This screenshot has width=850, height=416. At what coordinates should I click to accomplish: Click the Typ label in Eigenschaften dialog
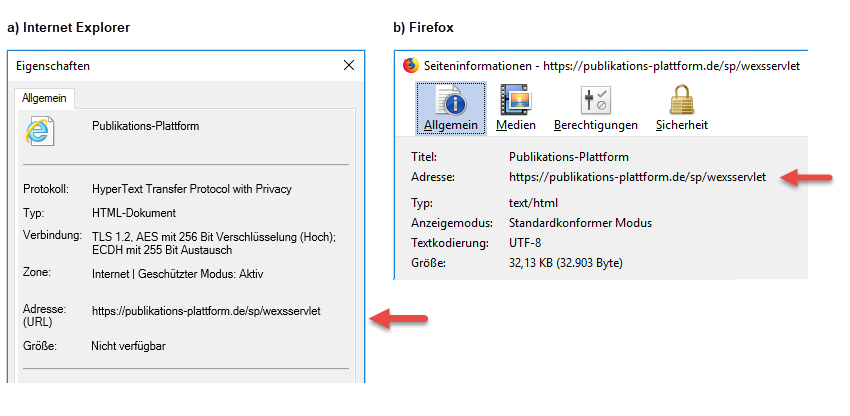pyautogui.click(x=33, y=213)
